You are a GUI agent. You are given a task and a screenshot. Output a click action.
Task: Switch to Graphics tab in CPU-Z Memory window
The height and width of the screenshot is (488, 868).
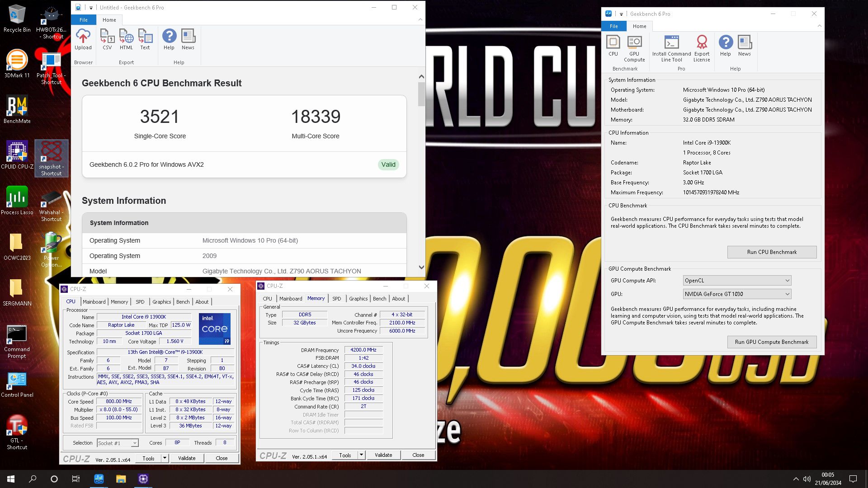point(359,299)
